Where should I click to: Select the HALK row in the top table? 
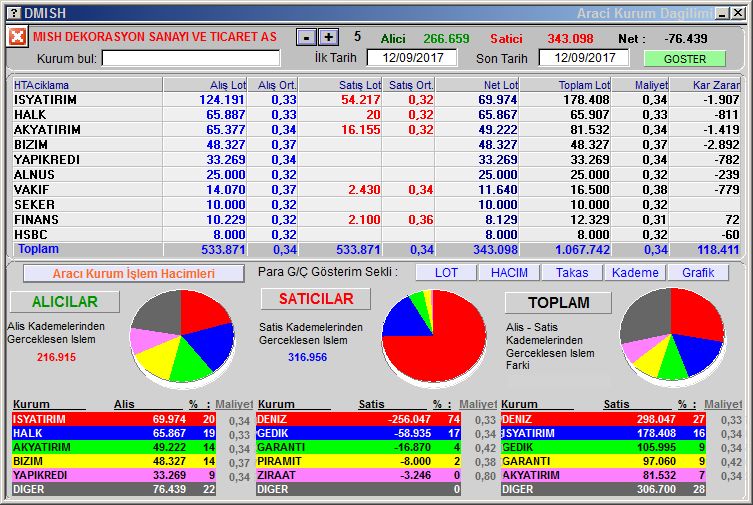click(x=376, y=115)
